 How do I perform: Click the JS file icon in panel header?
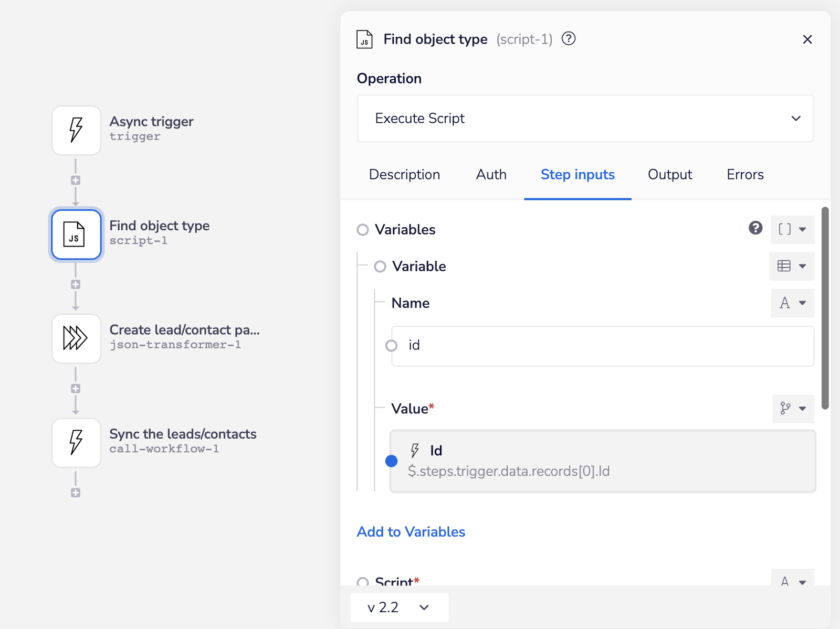[x=364, y=39]
